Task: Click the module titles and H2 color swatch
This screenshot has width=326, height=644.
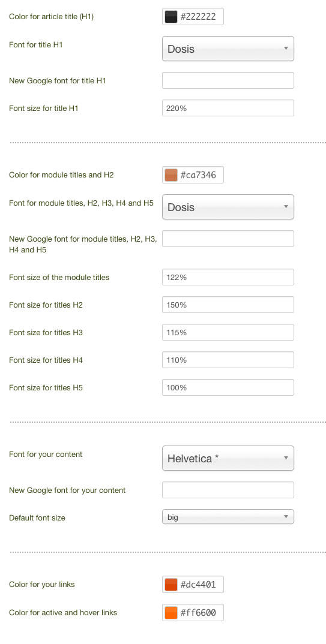Action: pos(171,175)
